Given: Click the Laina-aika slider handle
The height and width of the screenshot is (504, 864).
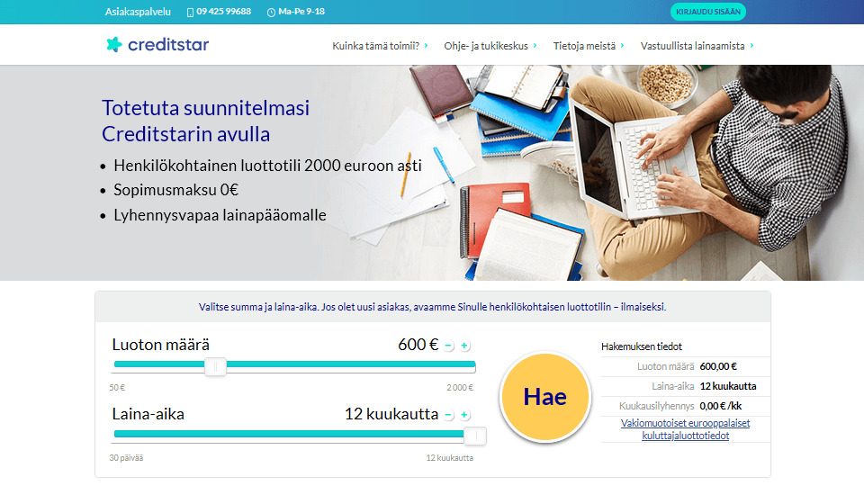Looking at the screenshot, I should point(475,436).
